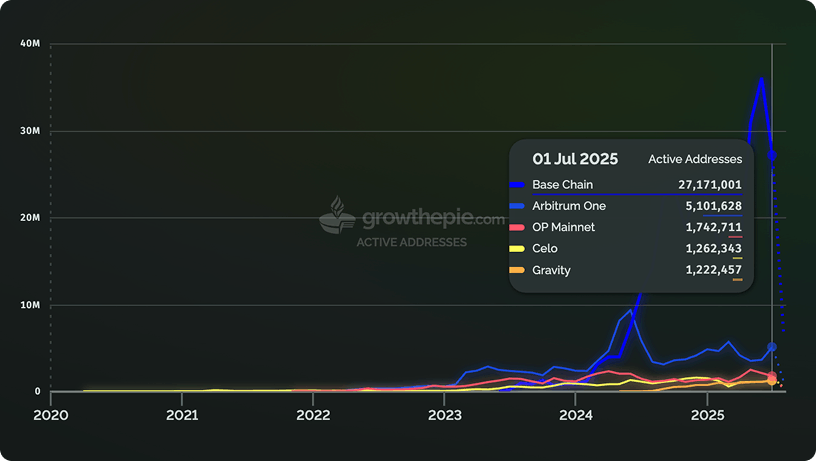Click the value 1,262,343
Image resolution: width=816 pixels, height=461 pixels.
713,249
